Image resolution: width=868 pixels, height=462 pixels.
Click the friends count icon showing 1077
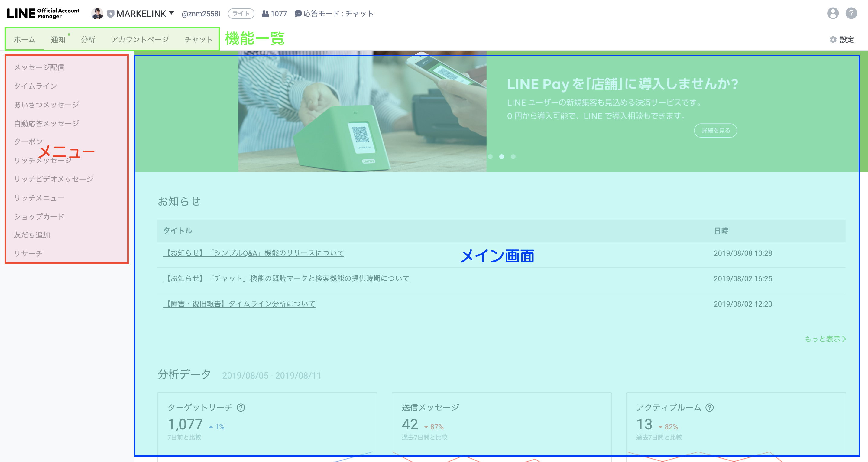(265, 14)
